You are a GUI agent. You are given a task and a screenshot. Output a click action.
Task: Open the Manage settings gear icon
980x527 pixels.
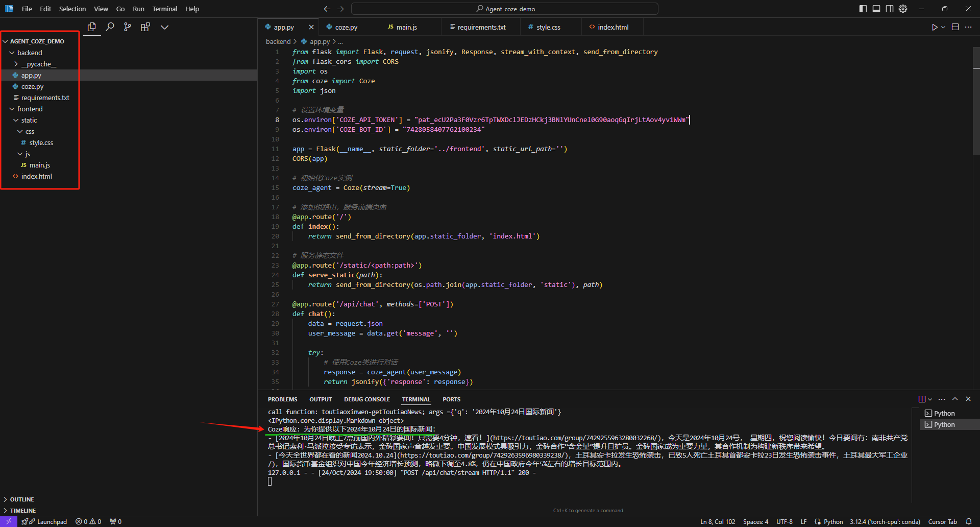tap(903, 9)
